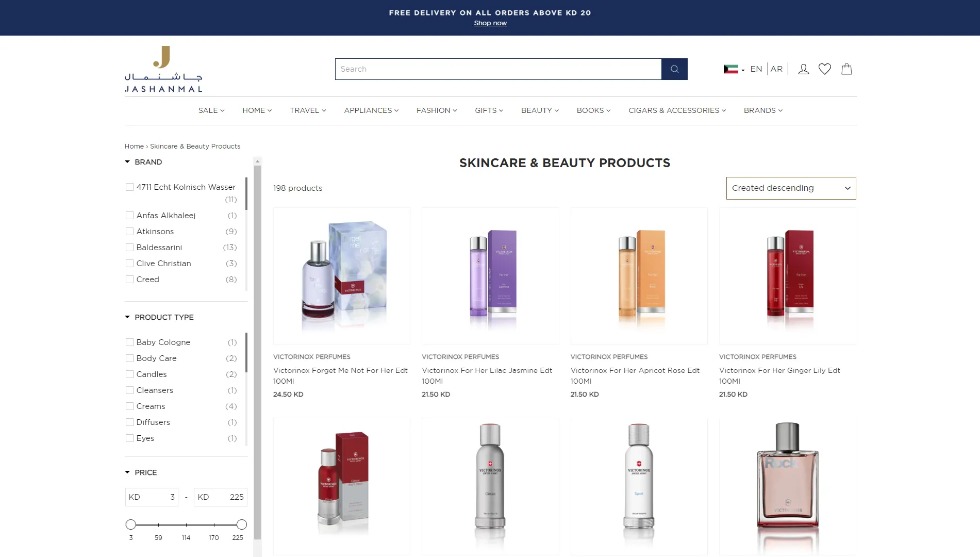The image size is (980, 557).
Task: Tick the Diffusers product type checkbox
Action: pos(129,422)
